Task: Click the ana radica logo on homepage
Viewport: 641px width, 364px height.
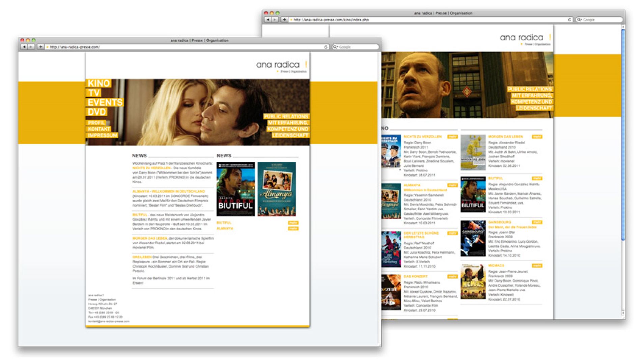Action: click(278, 65)
